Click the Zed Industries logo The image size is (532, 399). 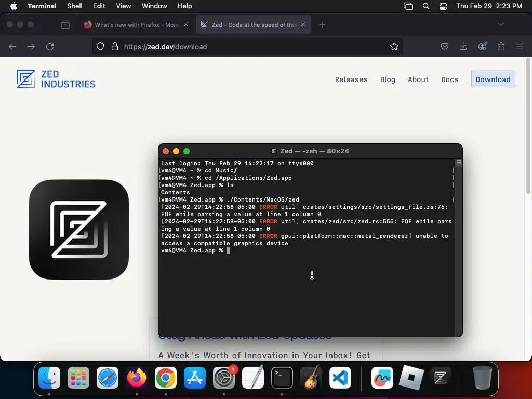[56, 79]
